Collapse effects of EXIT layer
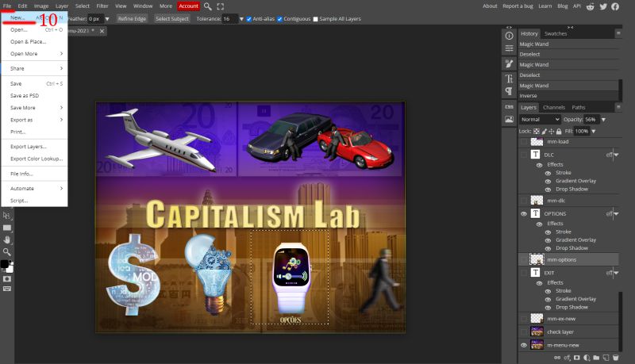Viewport: 635px width, 364px height. pyautogui.click(x=617, y=273)
